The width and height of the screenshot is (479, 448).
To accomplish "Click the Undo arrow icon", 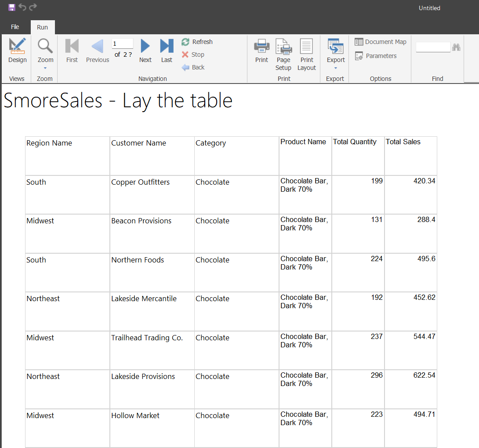I will [x=22, y=7].
